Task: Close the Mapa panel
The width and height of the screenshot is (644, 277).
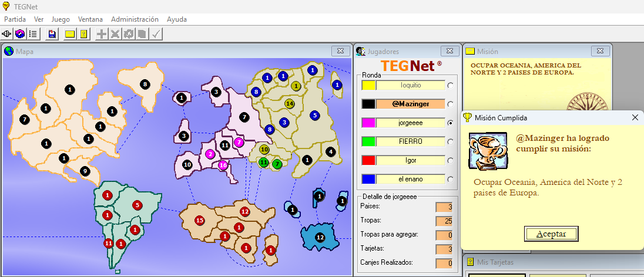Action: [340, 51]
